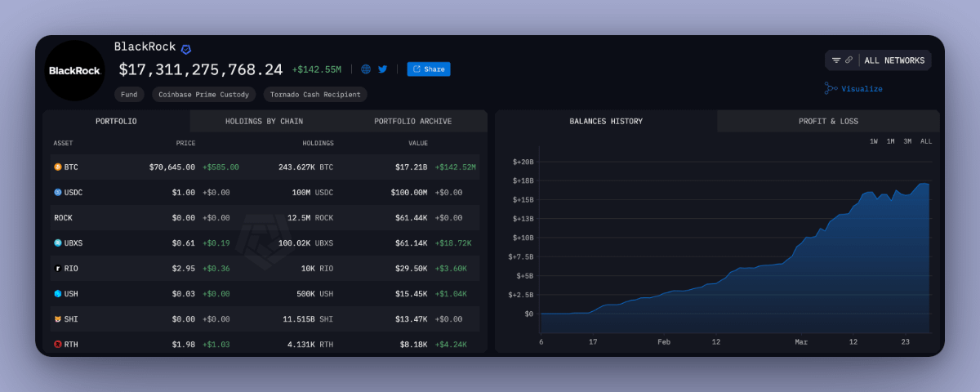The width and height of the screenshot is (980, 392).
Task: Click the filter icon beside ALL NETWORKS
Action: [x=836, y=60]
